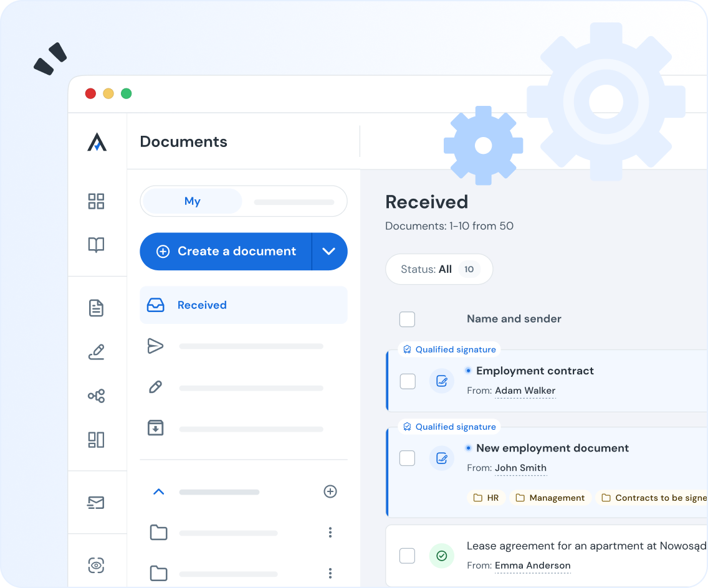Open the envelope mail icon in sidebar
This screenshot has width=708, height=588.
96,503
